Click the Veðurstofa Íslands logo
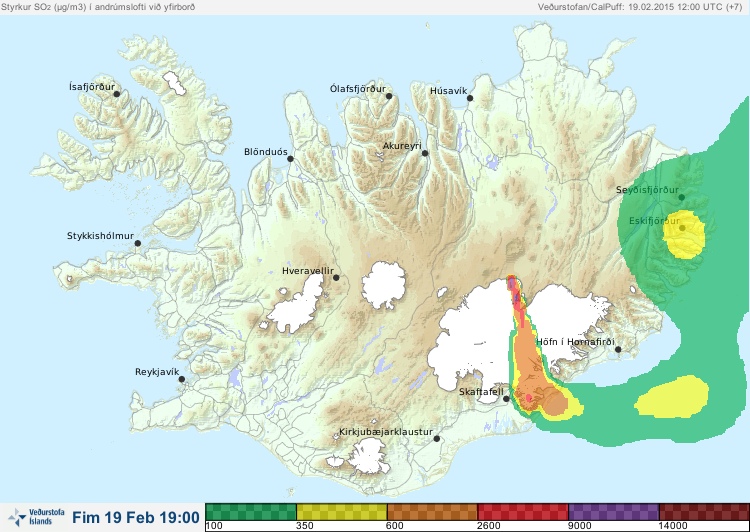 37,517
